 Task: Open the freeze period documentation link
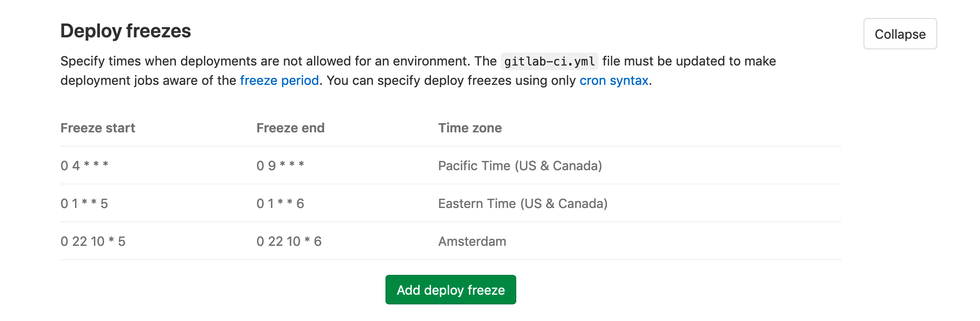279,80
